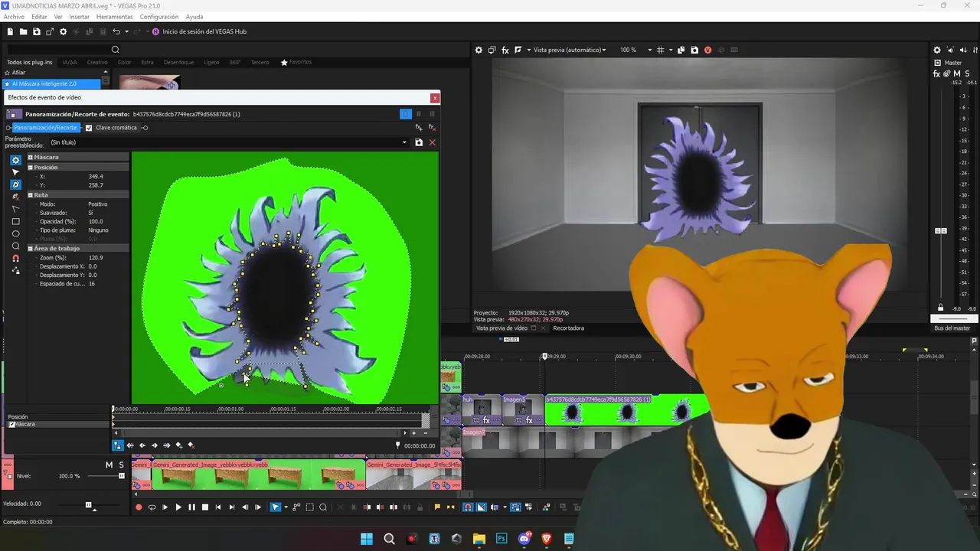Save snapshot to file in preview
980x551 pixels.
point(694,50)
